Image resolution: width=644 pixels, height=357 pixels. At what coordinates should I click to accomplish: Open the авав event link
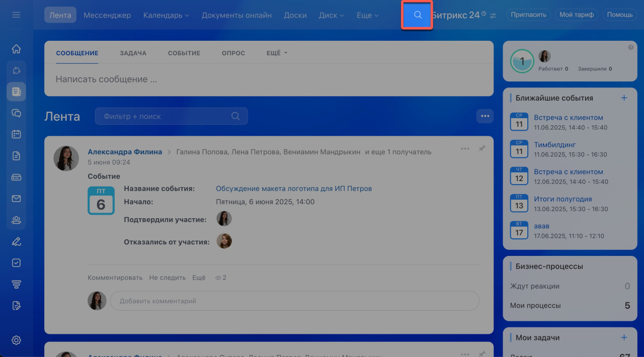point(542,226)
